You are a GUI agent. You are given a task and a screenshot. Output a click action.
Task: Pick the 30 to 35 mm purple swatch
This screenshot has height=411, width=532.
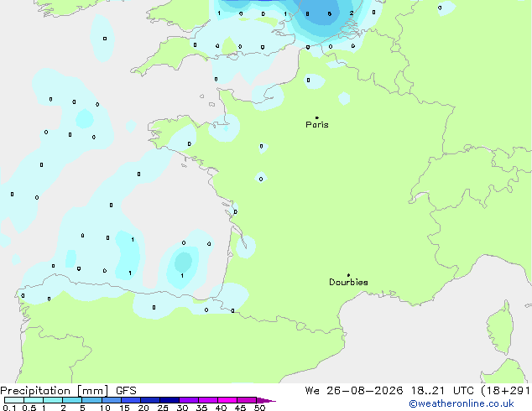tap(188, 400)
